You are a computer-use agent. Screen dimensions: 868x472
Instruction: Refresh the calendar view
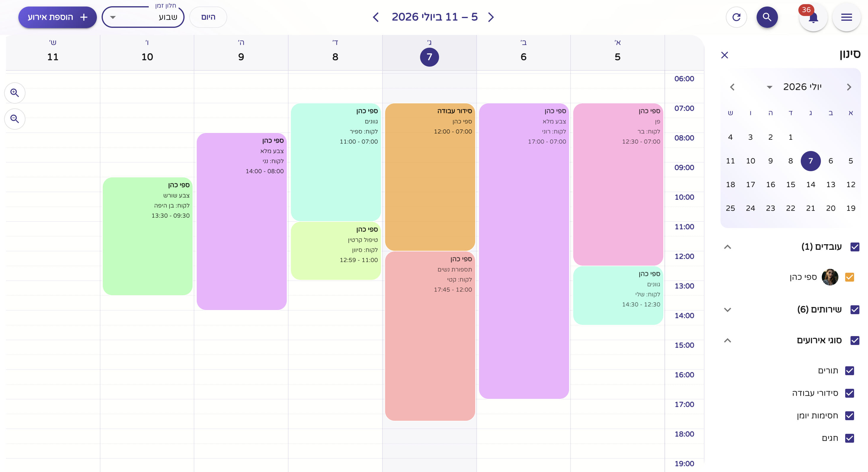click(x=736, y=17)
